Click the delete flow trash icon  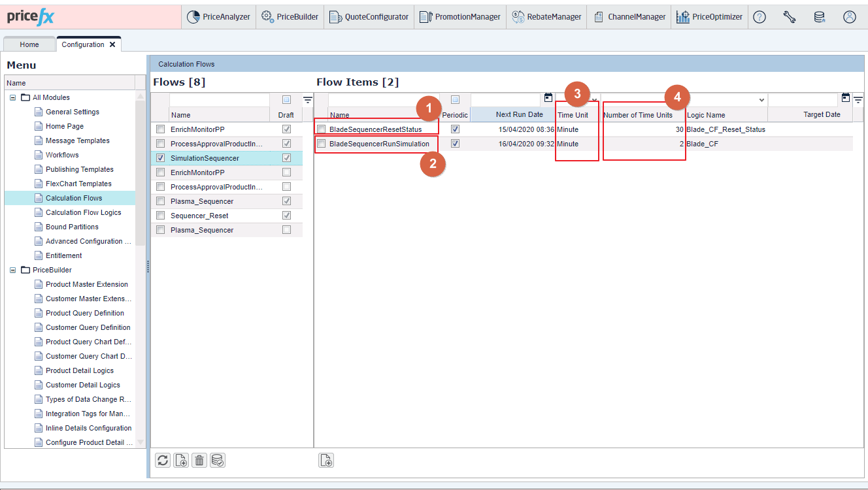[199, 461]
